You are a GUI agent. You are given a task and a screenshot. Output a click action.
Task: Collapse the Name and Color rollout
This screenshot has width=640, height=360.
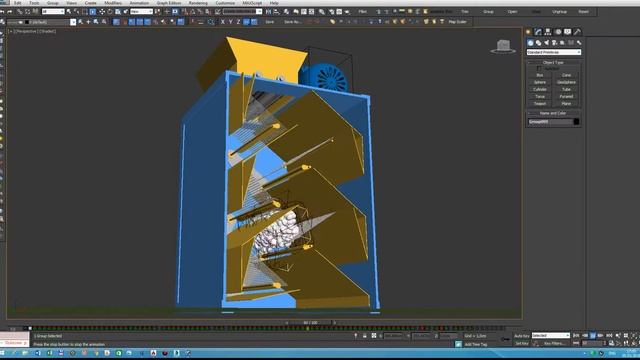(553, 113)
